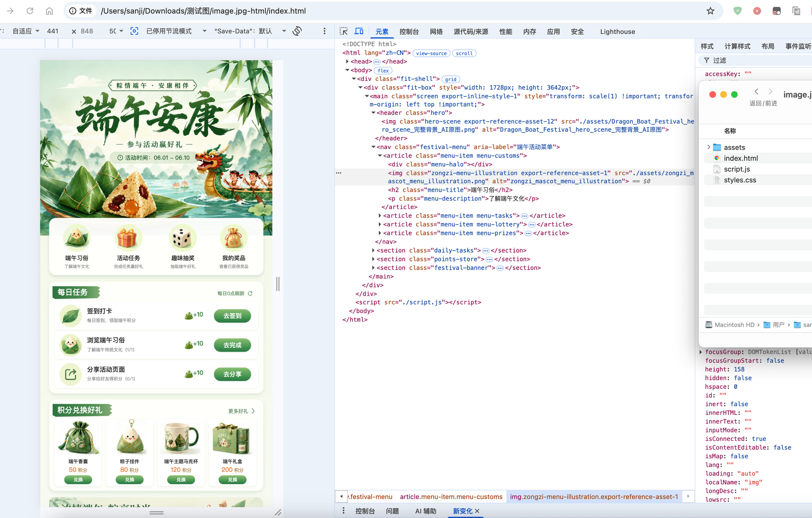
Task: Open the green shield extension
Action: 738,11
